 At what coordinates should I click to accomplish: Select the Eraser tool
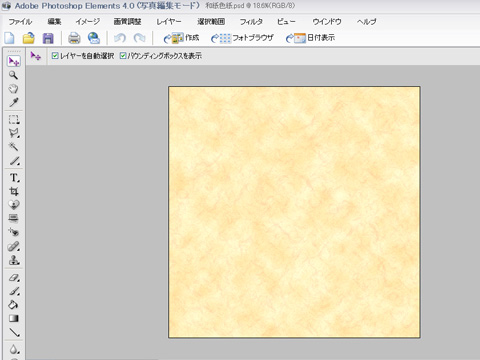(14, 277)
